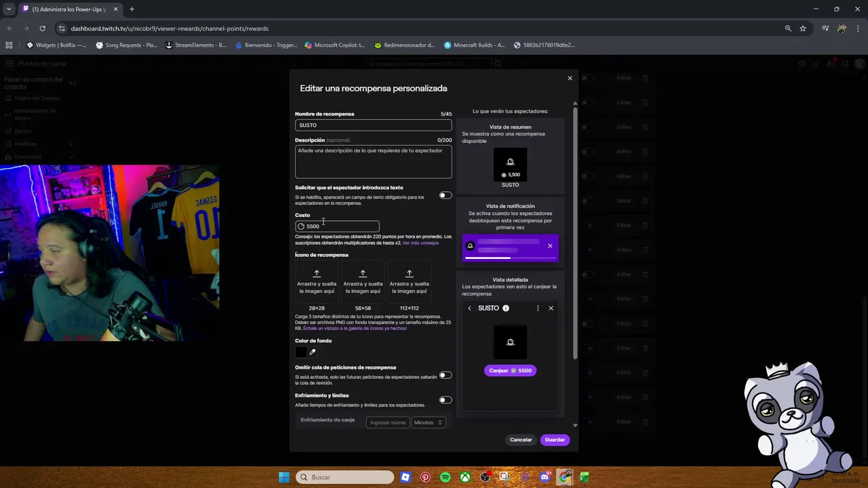Open the tab search dropdown
Viewport: 868px width, 488px height.
(8, 9)
